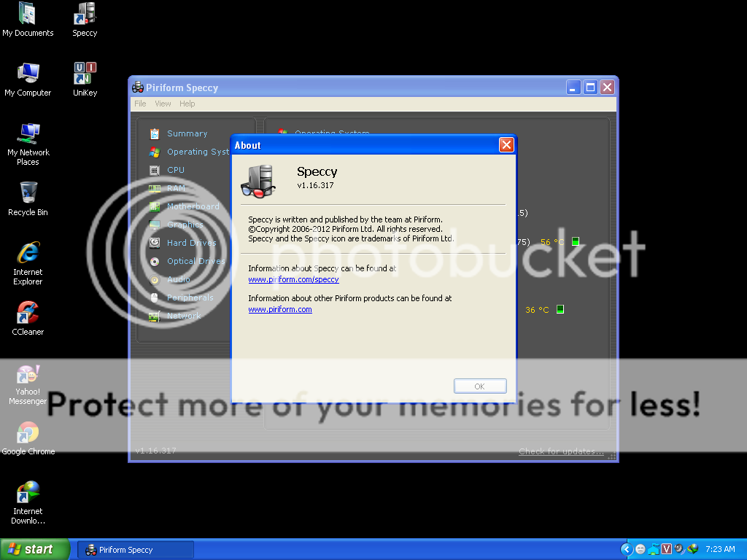This screenshot has width=747, height=560.
Task: Open the Help menu in Piriform Speccy
Action: coord(187,104)
